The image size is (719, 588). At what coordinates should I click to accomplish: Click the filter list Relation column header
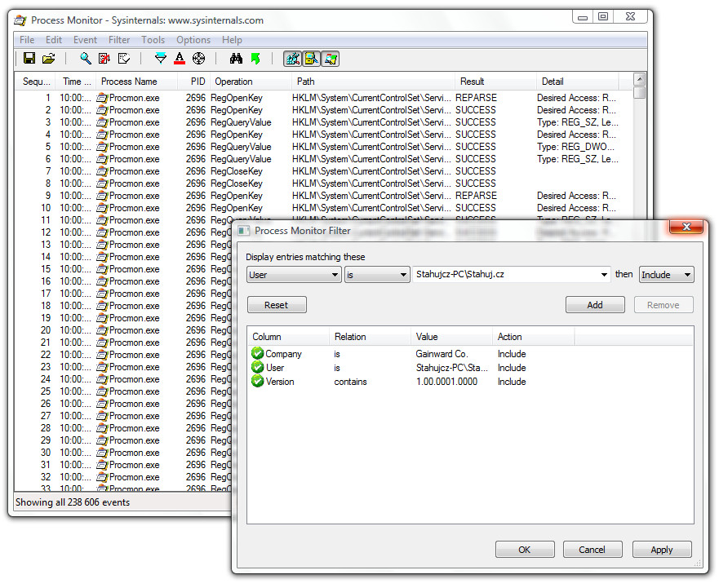point(370,337)
